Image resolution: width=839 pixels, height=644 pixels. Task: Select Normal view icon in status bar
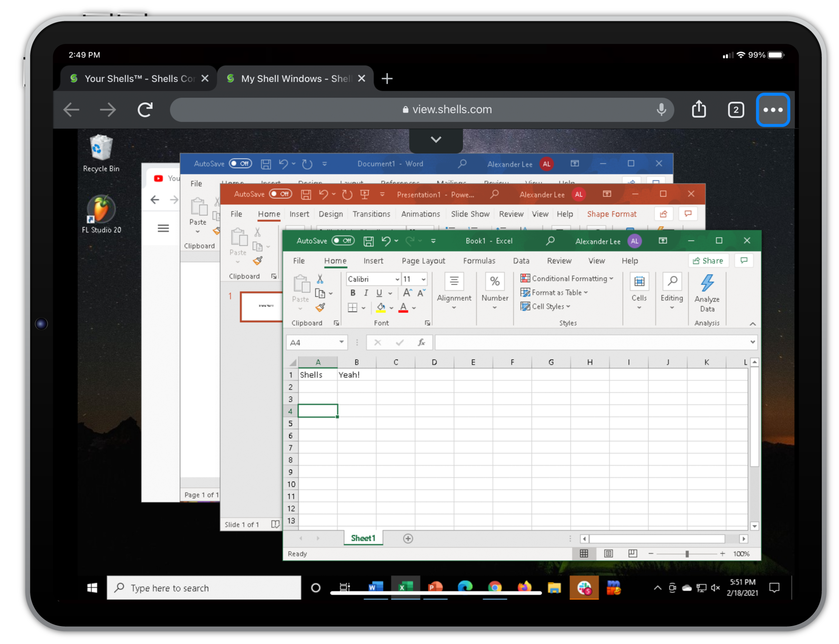(584, 554)
